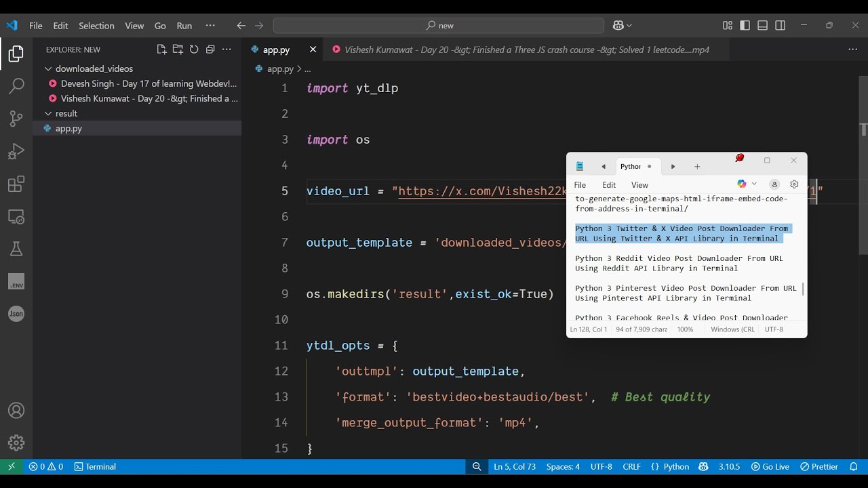Add a new tab in Notepad
The width and height of the screenshot is (868, 488).
(x=697, y=167)
